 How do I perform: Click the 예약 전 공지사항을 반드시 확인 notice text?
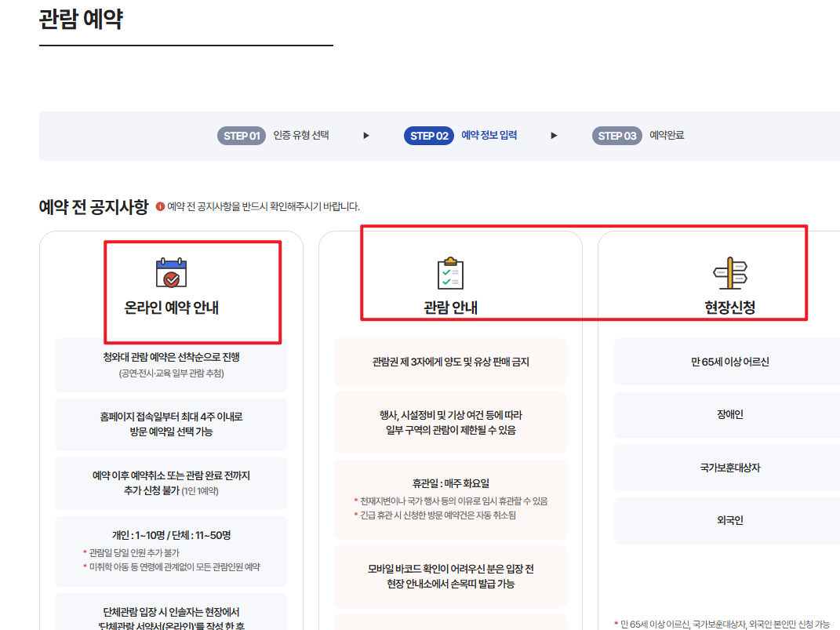point(264,206)
